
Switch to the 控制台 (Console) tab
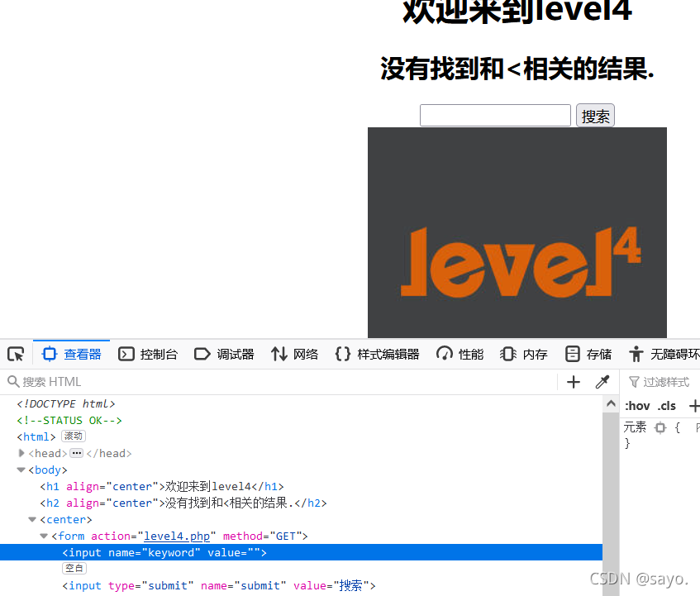coord(148,353)
